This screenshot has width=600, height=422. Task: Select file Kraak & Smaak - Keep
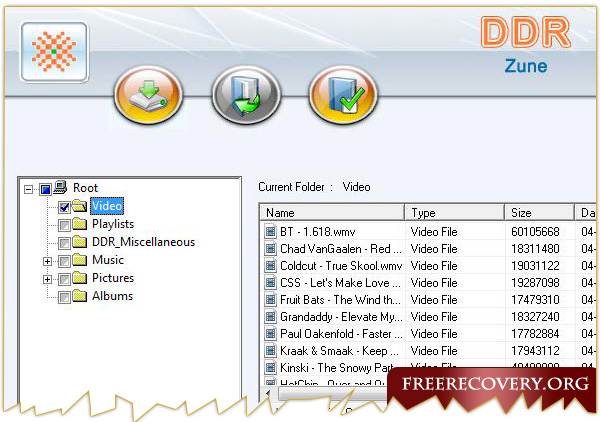point(339,351)
